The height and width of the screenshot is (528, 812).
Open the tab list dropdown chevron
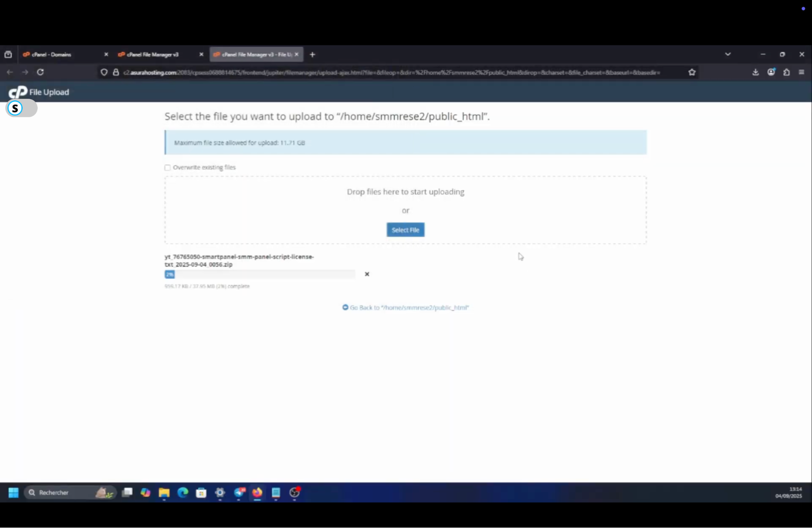[728, 54]
